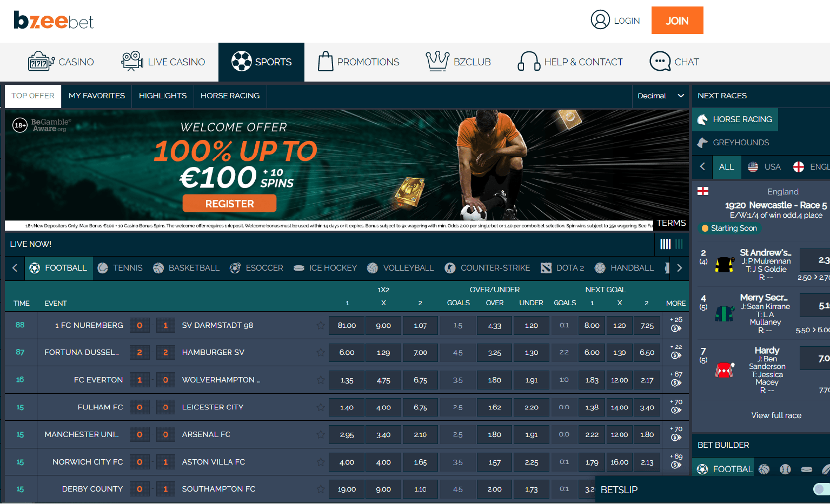The height and width of the screenshot is (504, 830).
Task: Select the Sports soccer ball icon
Action: pos(241,62)
